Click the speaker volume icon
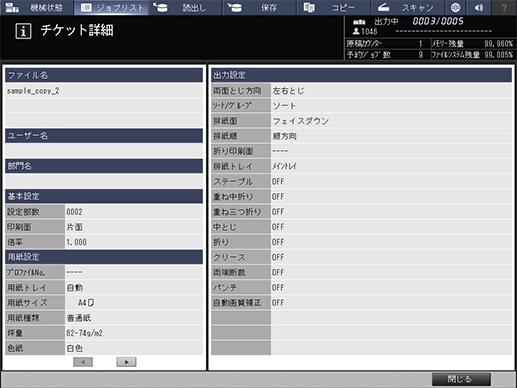 click(x=479, y=7)
